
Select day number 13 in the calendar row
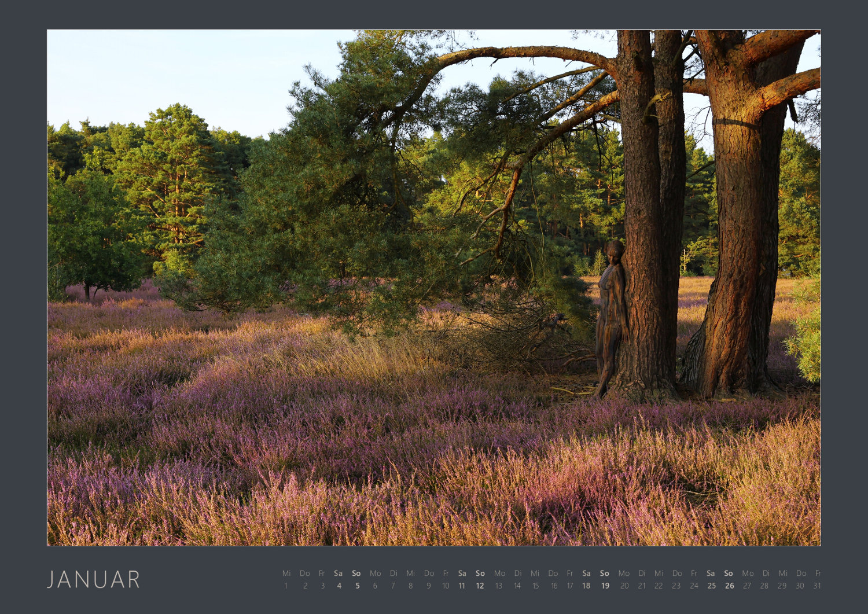[498, 586]
